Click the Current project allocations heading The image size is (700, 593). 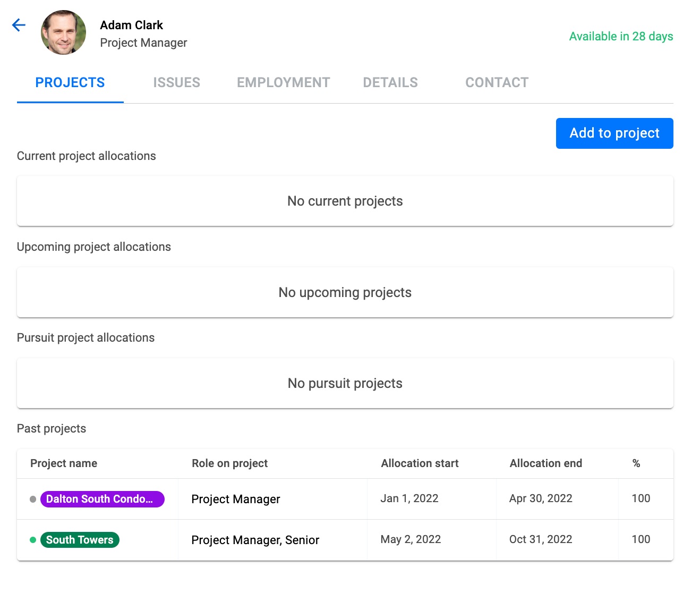click(x=87, y=156)
